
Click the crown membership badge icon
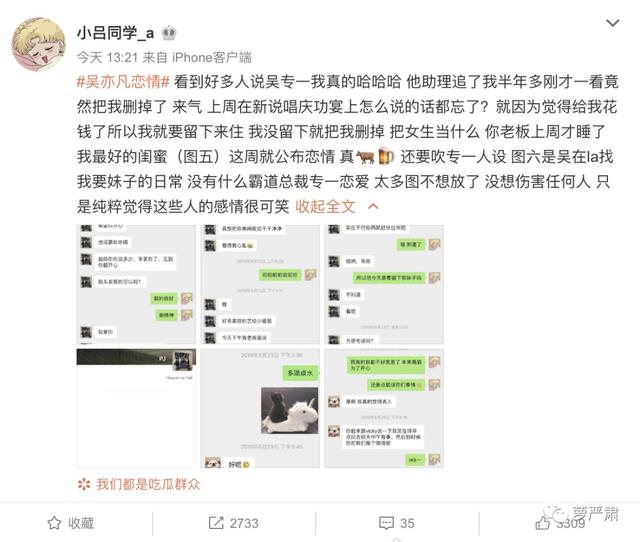pos(169,33)
